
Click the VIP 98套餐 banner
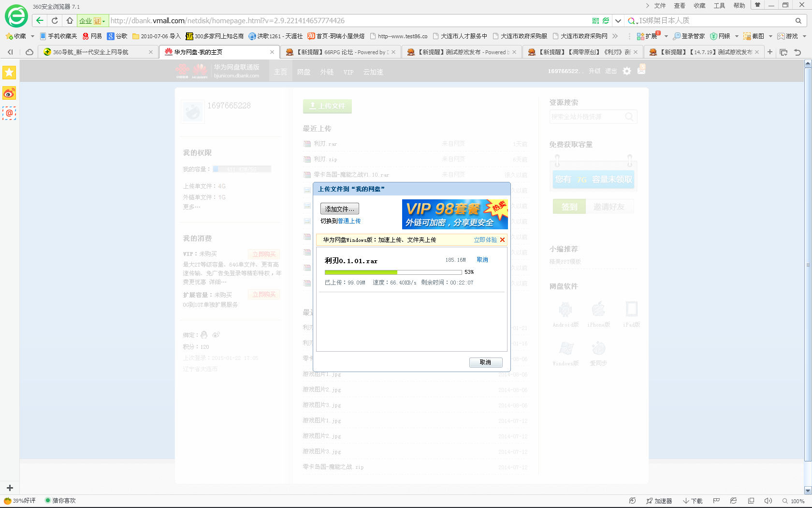[x=455, y=214]
